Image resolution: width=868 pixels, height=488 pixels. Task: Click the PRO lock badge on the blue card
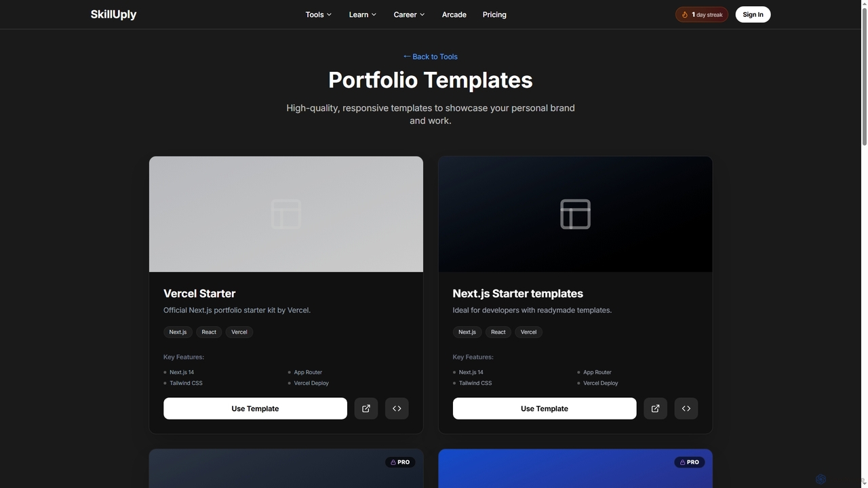pyautogui.click(x=689, y=462)
